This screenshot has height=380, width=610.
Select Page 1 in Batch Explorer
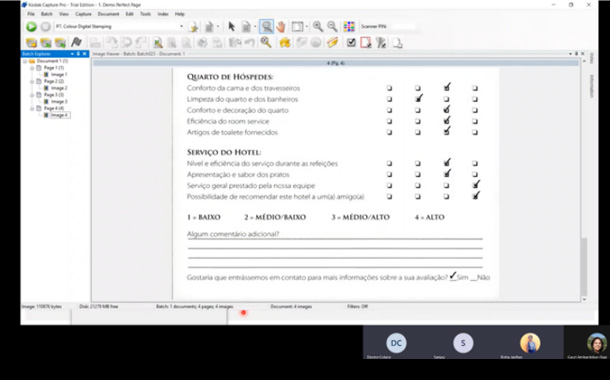pyautogui.click(x=54, y=68)
